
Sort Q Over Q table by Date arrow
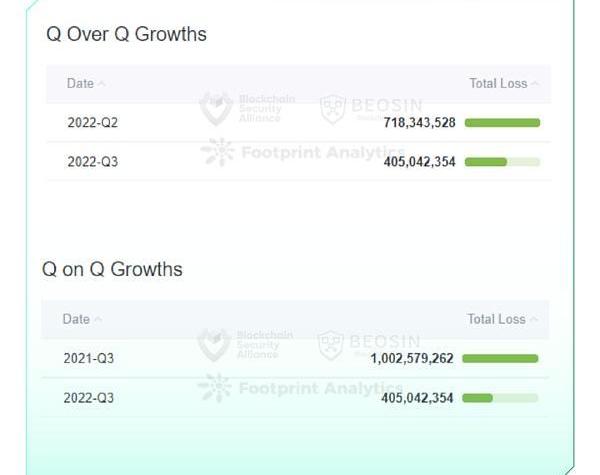point(102,84)
